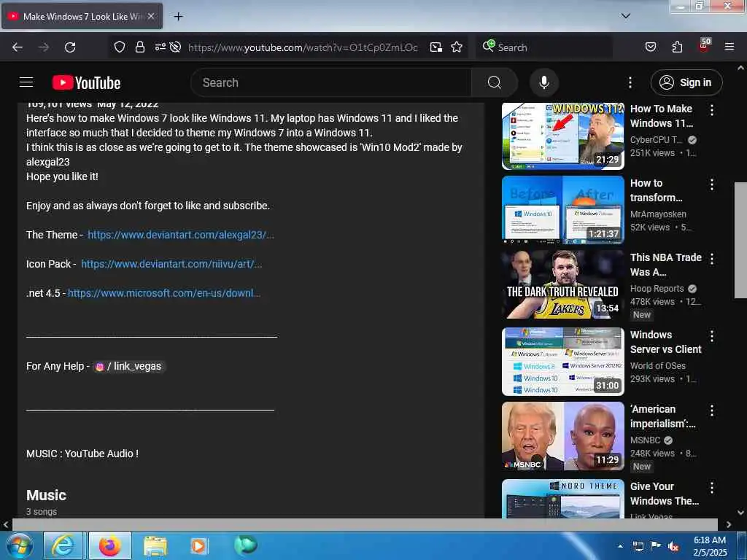Viewport: 747px width, 560px height.
Task: Open the MrAmayosken channel name
Action: [658, 214]
